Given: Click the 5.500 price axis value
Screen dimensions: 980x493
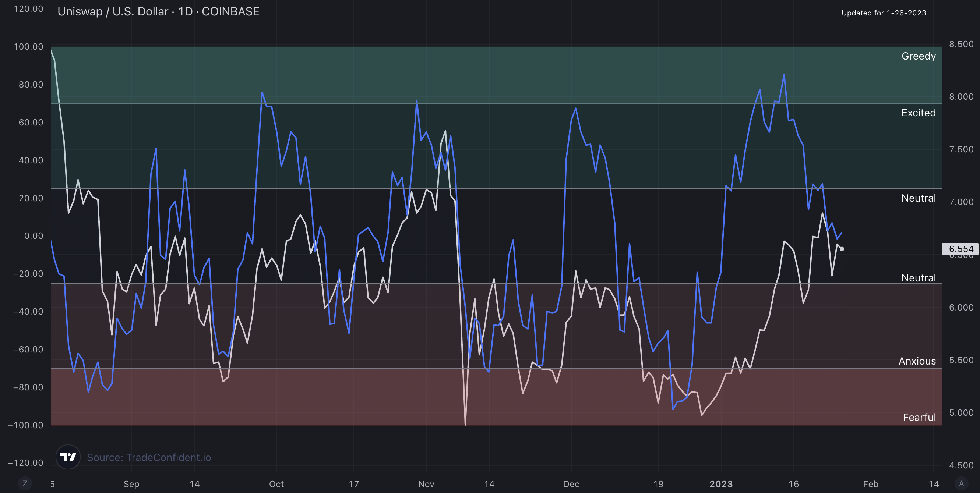Looking at the screenshot, I should coord(961,360).
